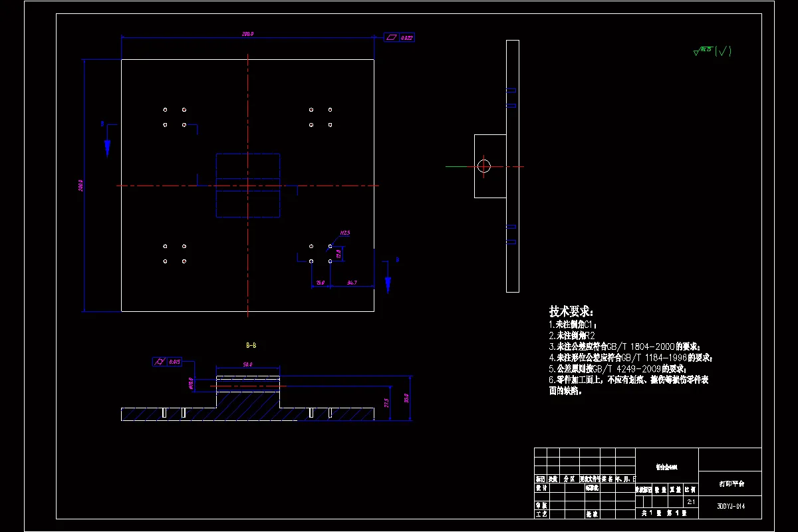Image resolution: width=798 pixels, height=532 pixels.
Task: Click the green surface roughness symbol
Action: pyautogui.click(x=712, y=51)
